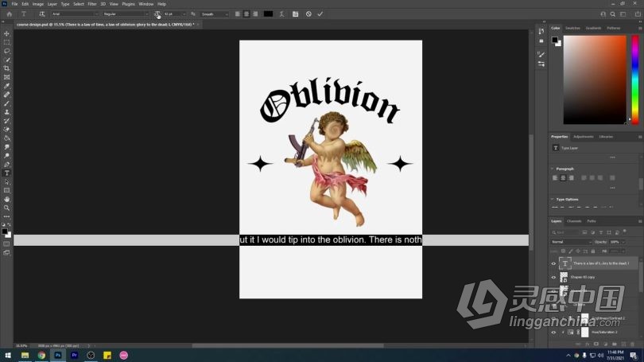Select the Rectangular Marquee tool

(6, 42)
